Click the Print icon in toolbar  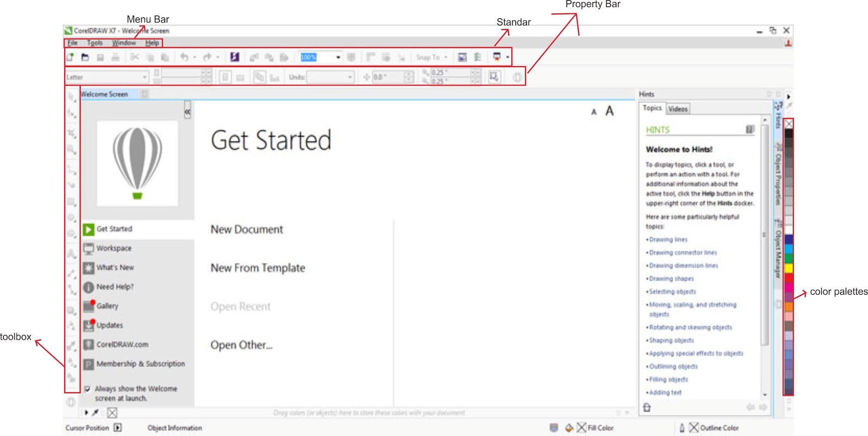(x=116, y=57)
